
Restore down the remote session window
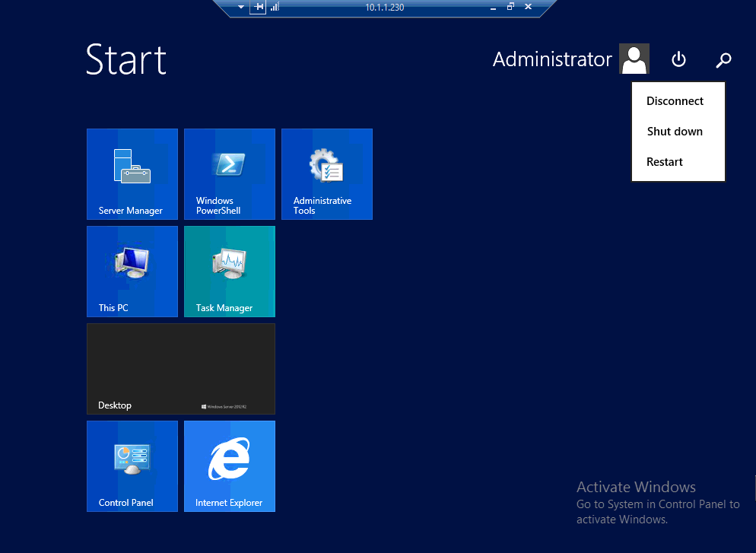(x=510, y=7)
